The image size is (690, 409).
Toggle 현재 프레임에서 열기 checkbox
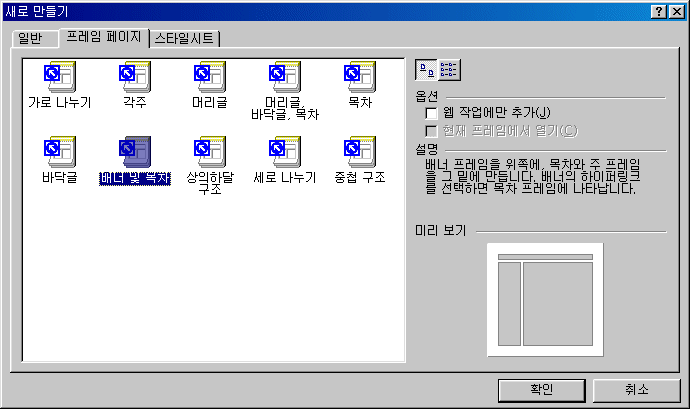[431, 131]
